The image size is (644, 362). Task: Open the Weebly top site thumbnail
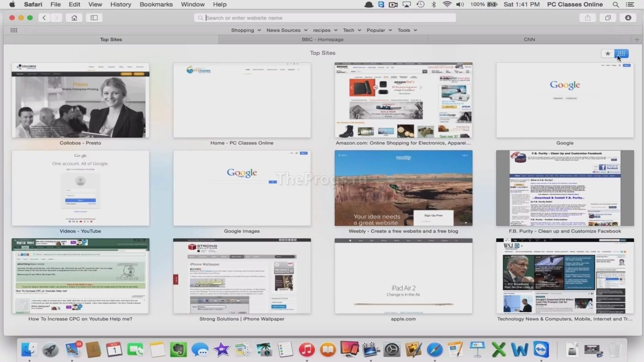coord(403,188)
